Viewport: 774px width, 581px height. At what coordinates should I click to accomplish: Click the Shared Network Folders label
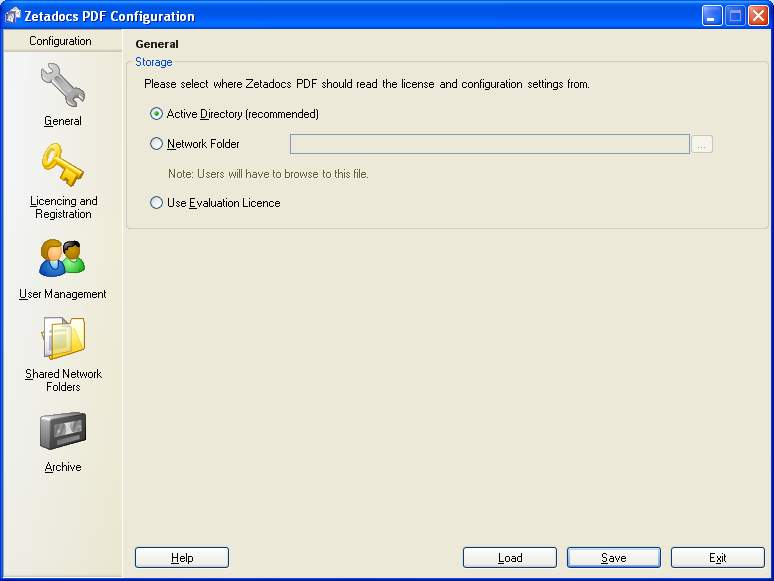(x=63, y=380)
